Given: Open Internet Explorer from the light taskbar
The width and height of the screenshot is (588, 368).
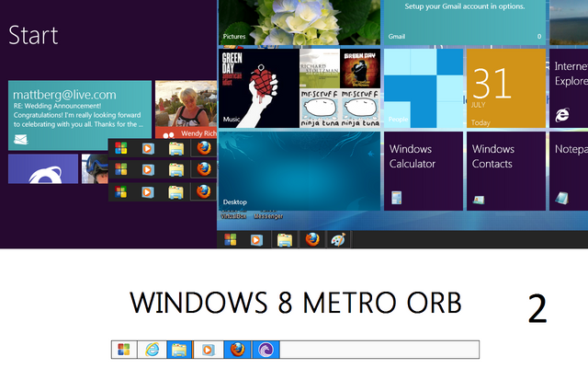Looking at the screenshot, I should pyautogui.click(x=152, y=350).
